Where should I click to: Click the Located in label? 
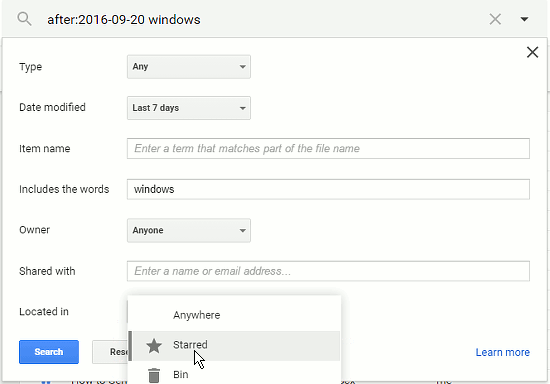[44, 312]
